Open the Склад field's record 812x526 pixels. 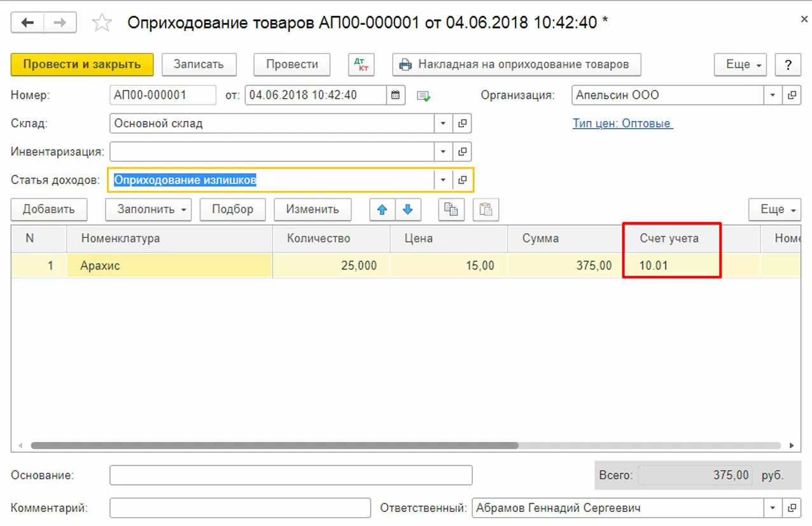(463, 124)
